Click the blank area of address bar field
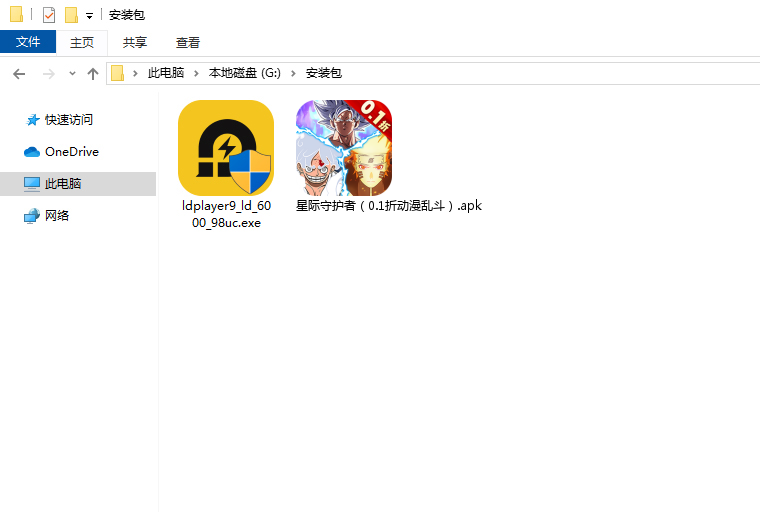Screen dimensions: 760x512 (551, 73)
